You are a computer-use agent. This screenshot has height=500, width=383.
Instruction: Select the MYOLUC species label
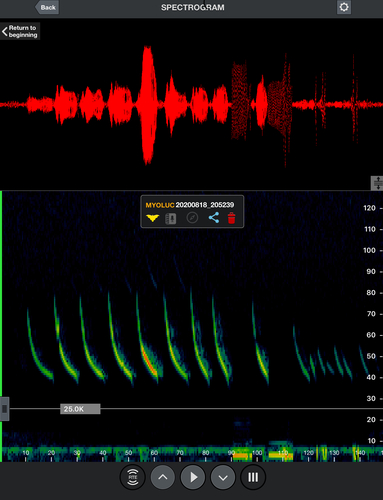tap(160, 205)
